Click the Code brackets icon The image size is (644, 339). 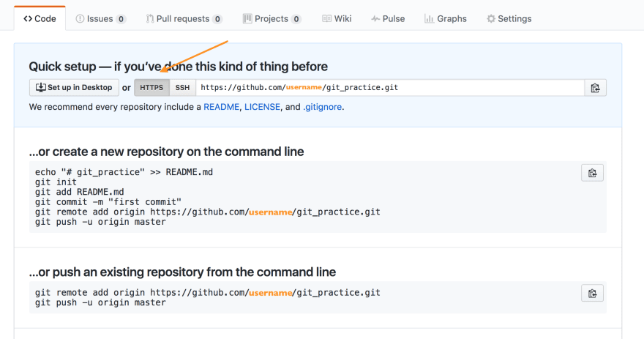[28, 19]
